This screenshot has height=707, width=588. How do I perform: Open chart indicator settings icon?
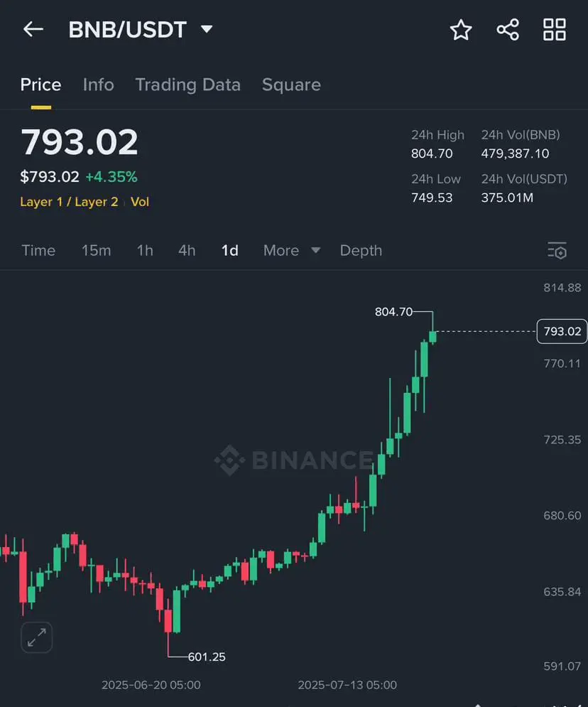(x=557, y=250)
